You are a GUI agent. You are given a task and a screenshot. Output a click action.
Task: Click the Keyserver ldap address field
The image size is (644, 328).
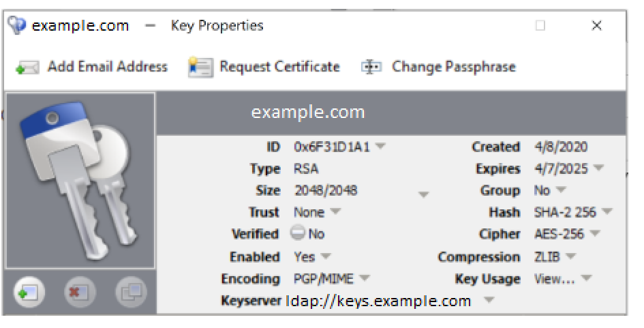tap(378, 301)
